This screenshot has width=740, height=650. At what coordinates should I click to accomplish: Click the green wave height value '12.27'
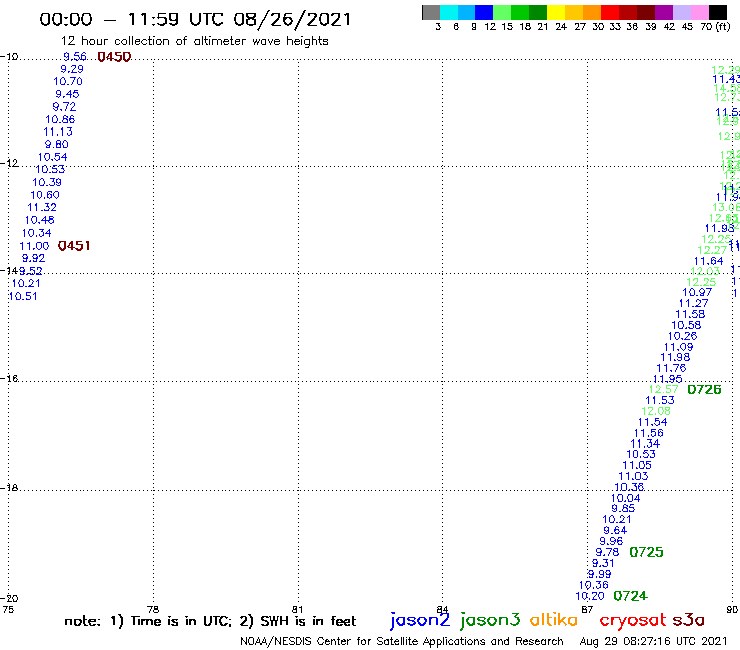pos(712,250)
